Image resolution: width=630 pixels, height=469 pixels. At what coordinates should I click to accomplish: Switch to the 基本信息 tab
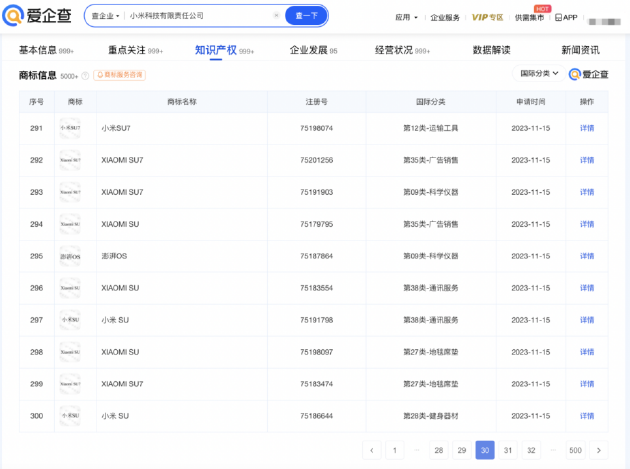(46, 50)
